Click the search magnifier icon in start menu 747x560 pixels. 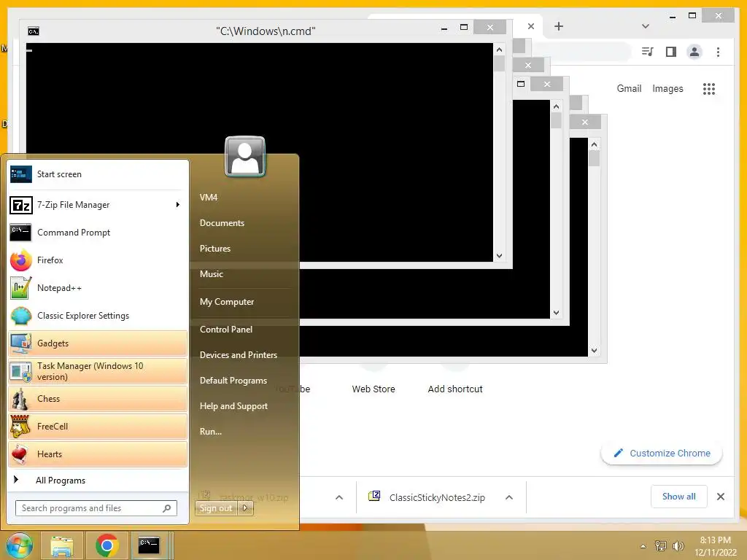(167, 508)
